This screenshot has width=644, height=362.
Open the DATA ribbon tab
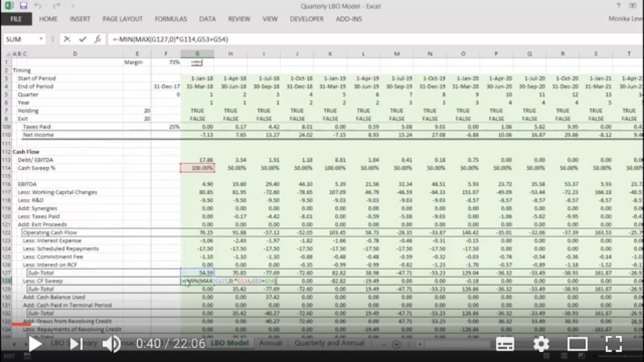click(x=207, y=19)
